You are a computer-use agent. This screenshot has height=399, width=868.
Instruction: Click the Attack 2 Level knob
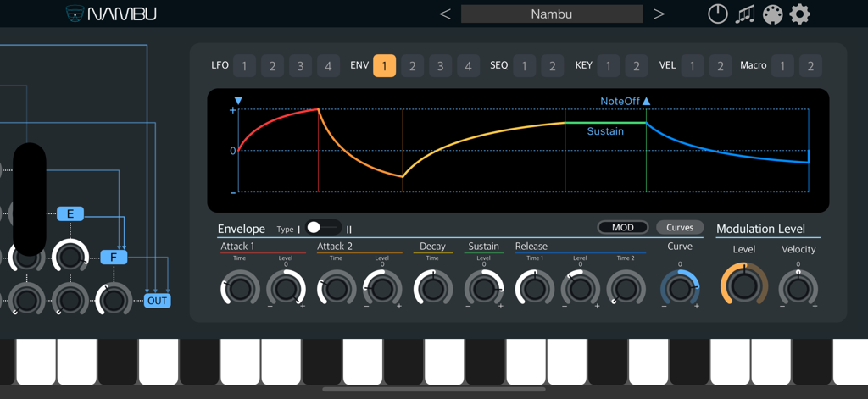382,290
